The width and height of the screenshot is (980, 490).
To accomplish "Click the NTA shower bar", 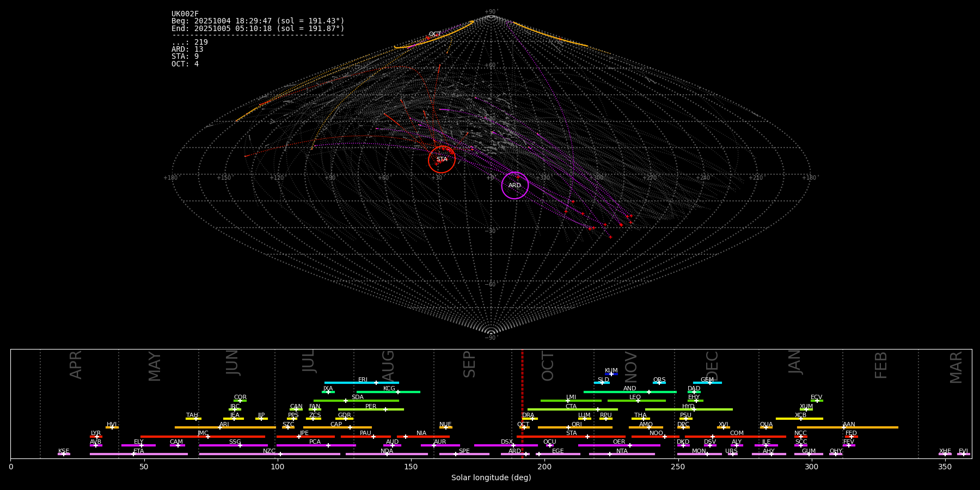I will 622,454.
